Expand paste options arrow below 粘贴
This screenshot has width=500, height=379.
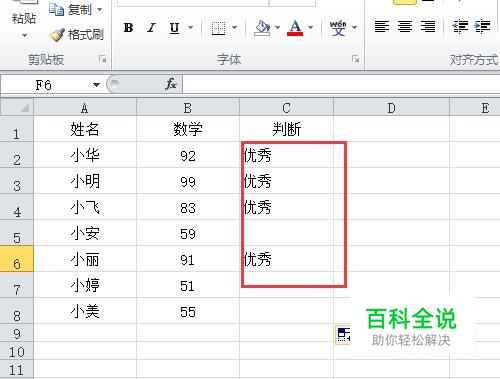click(x=24, y=35)
